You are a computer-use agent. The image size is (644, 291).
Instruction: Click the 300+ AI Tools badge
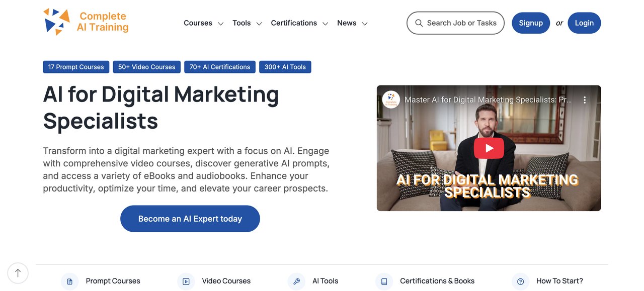click(x=285, y=67)
